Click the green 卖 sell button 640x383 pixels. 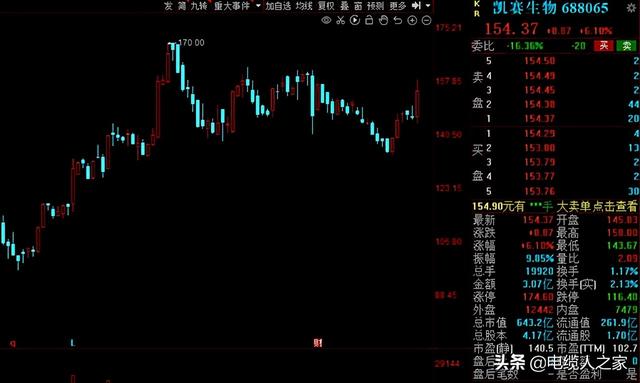pos(627,46)
